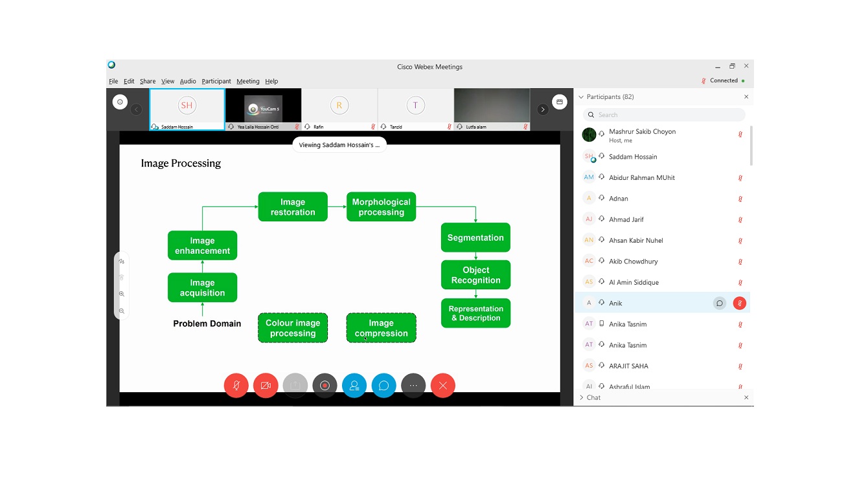The width and height of the screenshot is (868, 477).
Task: Toggle Anik's red mute button
Action: (x=740, y=304)
